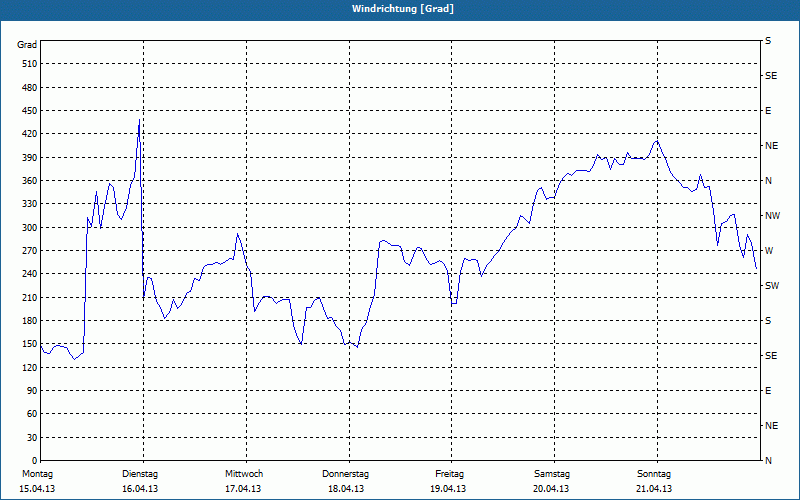Pick the date 17.04.13
Viewport: 800px width, 500px height.
coord(243,489)
